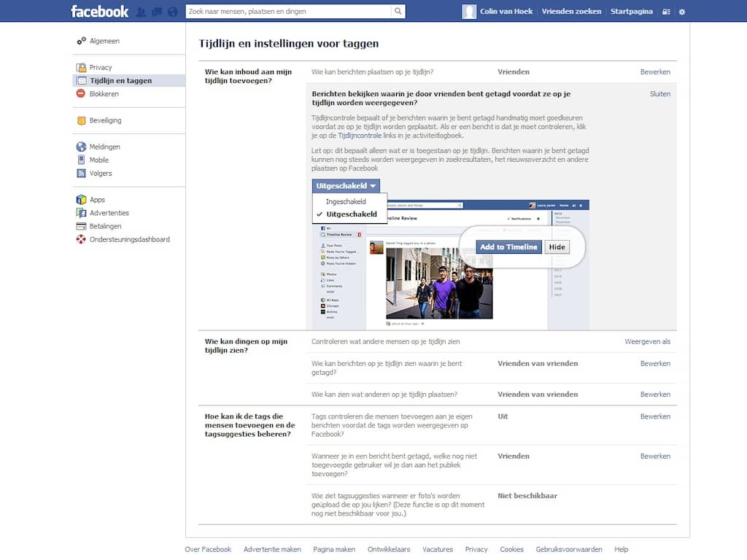Click the Facebook logo
This screenshot has width=747, height=560.
pos(99,12)
